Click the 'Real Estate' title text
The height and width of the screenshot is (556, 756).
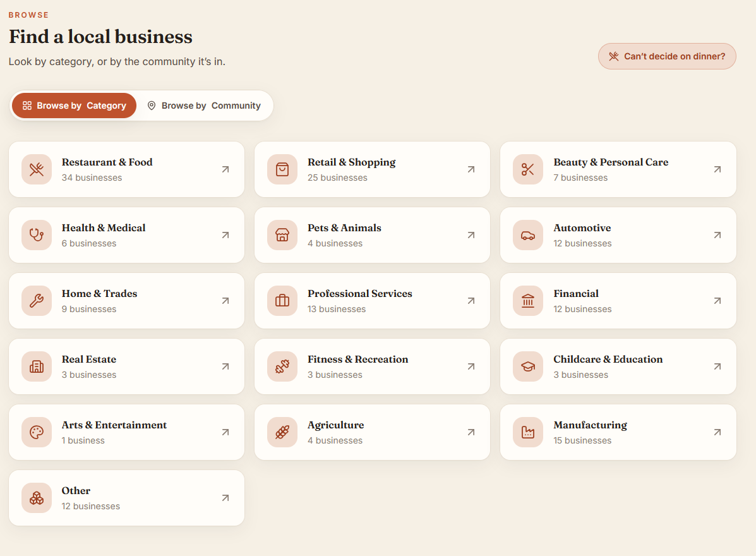pos(88,360)
